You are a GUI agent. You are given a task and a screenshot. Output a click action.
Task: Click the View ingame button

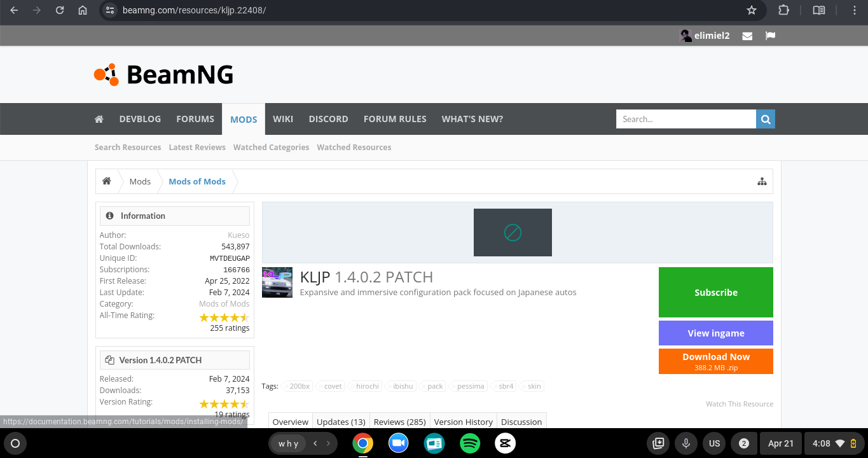(716, 333)
